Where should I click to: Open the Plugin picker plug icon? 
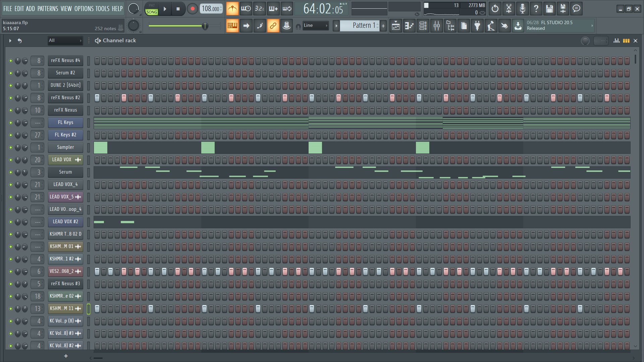pos(477,26)
